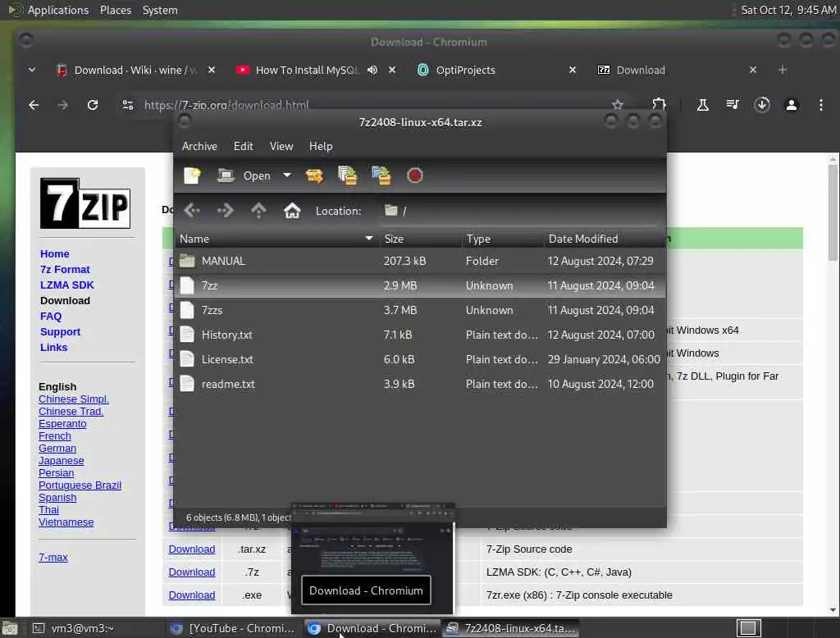Image resolution: width=840 pixels, height=638 pixels.
Task: Open the 7-max link
Action: pos(53,557)
